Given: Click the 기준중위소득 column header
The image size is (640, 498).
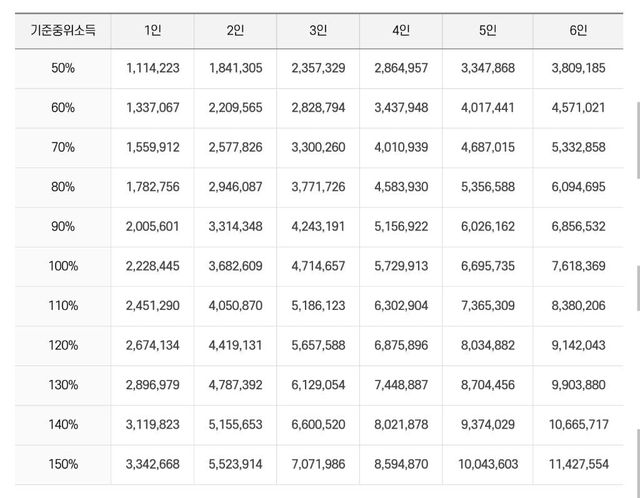Looking at the screenshot, I should pos(63,30).
